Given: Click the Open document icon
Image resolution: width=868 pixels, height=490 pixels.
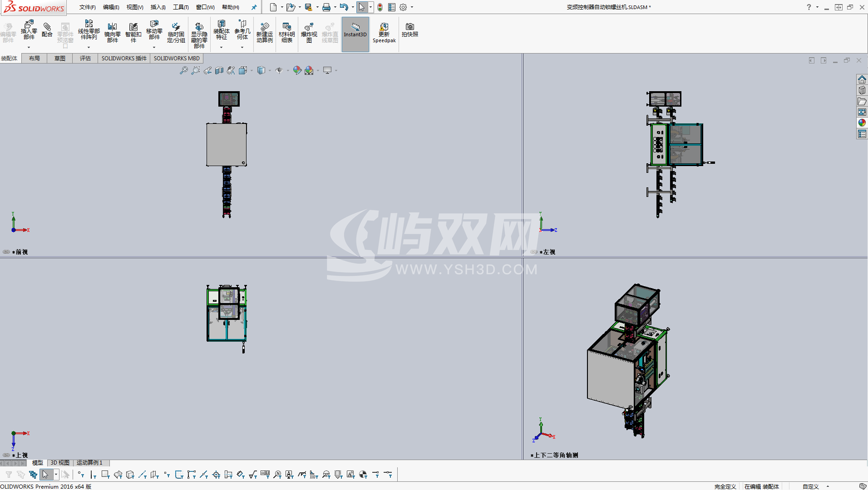Looking at the screenshot, I should pos(291,7).
